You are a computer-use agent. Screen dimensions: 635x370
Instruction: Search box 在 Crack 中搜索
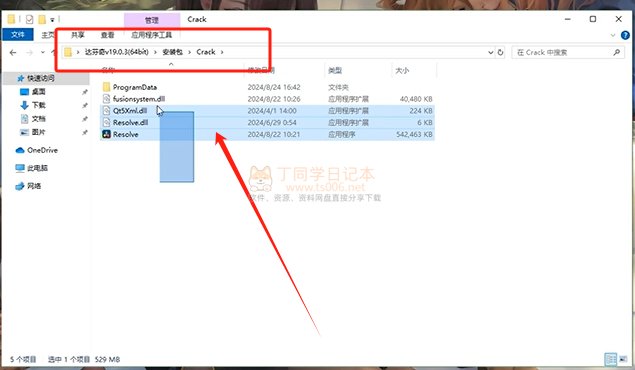tap(567, 52)
